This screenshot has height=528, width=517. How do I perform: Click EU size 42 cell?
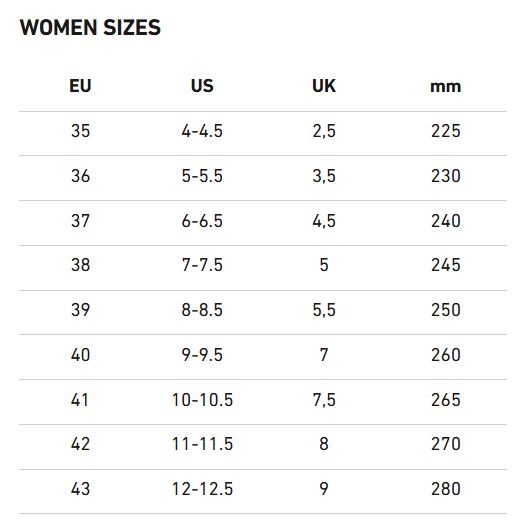click(x=80, y=444)
